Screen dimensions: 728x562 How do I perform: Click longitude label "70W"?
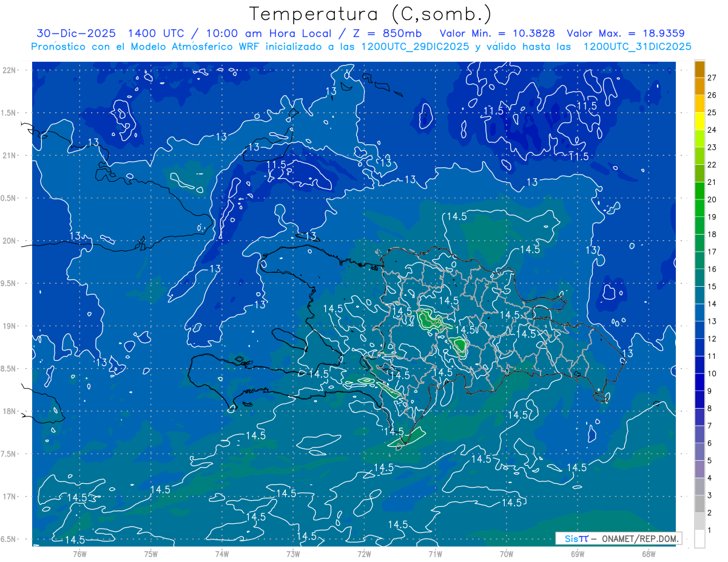tap(507, 554)
